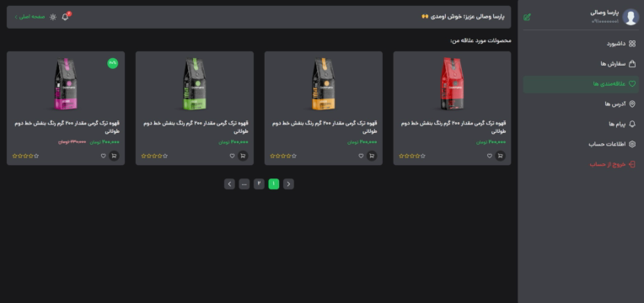Click orange bag product title text
Screen dimensions: 644x303
[x=325, y=127]
